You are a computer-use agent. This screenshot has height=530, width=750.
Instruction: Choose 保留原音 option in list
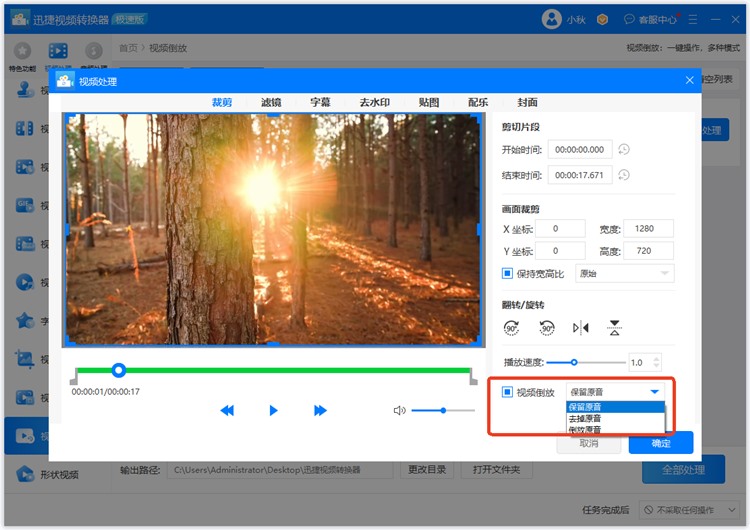click(x=616, y=407)
